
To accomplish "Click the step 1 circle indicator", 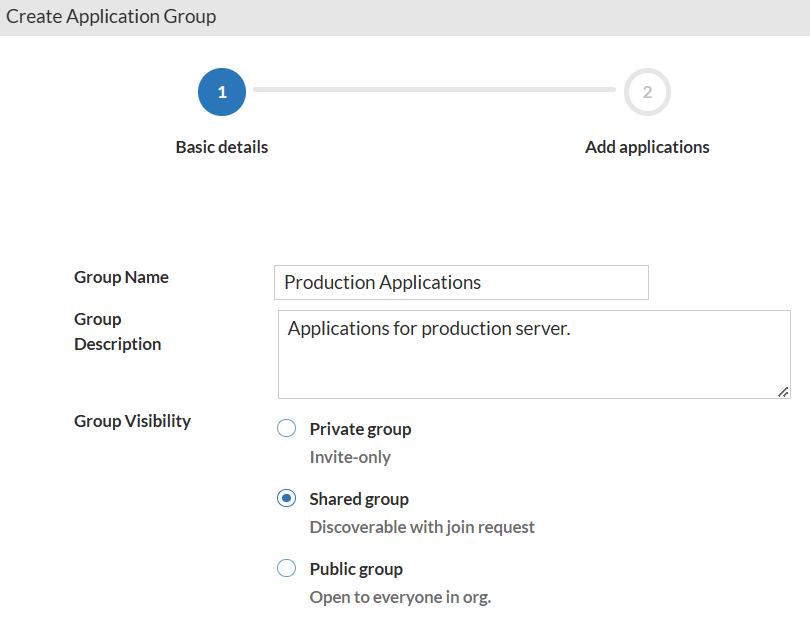I will pos(222,92).
